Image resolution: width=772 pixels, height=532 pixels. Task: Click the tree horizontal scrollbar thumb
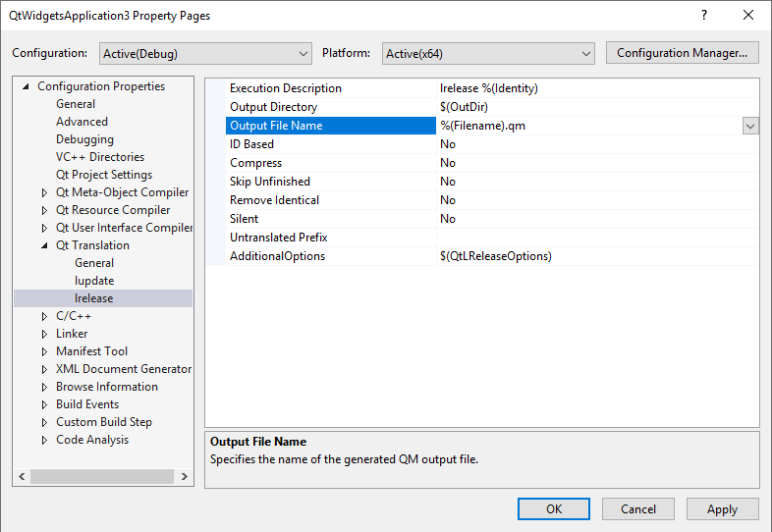(102, 476)
